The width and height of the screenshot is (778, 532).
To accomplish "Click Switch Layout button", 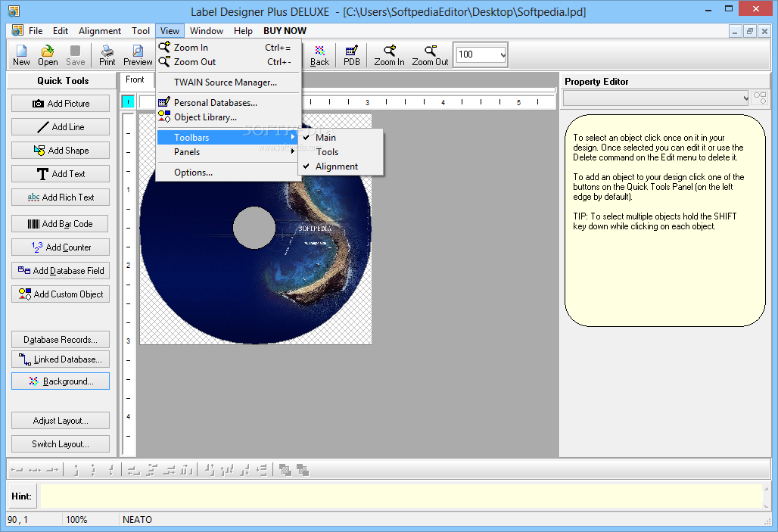I will coord(61,443).
